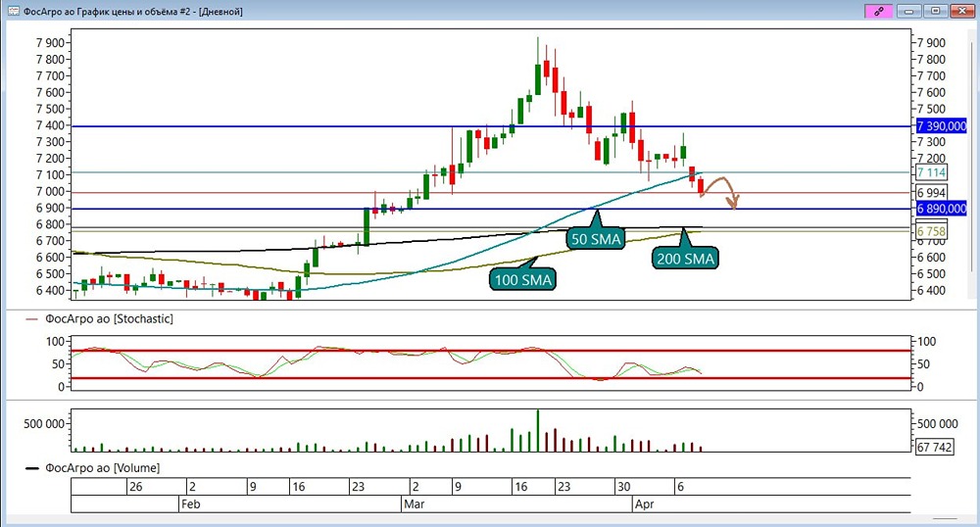Select the upper blue horizontal line at 7 390
This screenshot has width=980, height=527.
point(491,126)
